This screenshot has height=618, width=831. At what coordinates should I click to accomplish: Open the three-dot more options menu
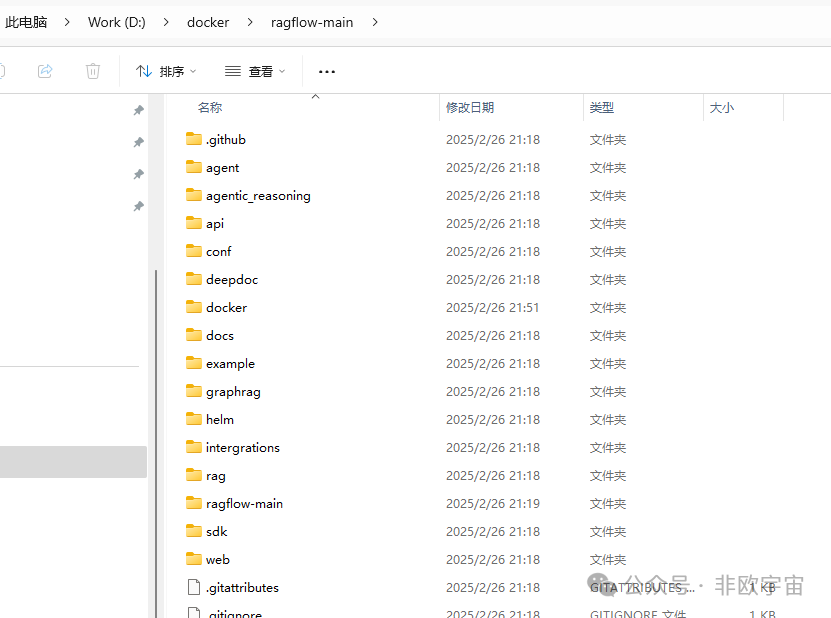(326, 72)
